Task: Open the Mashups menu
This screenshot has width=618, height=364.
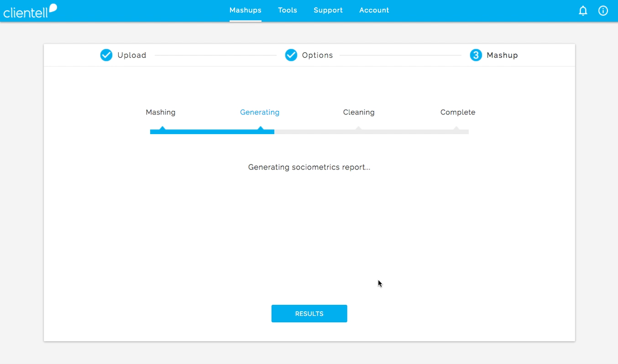Action: (245, 10)
